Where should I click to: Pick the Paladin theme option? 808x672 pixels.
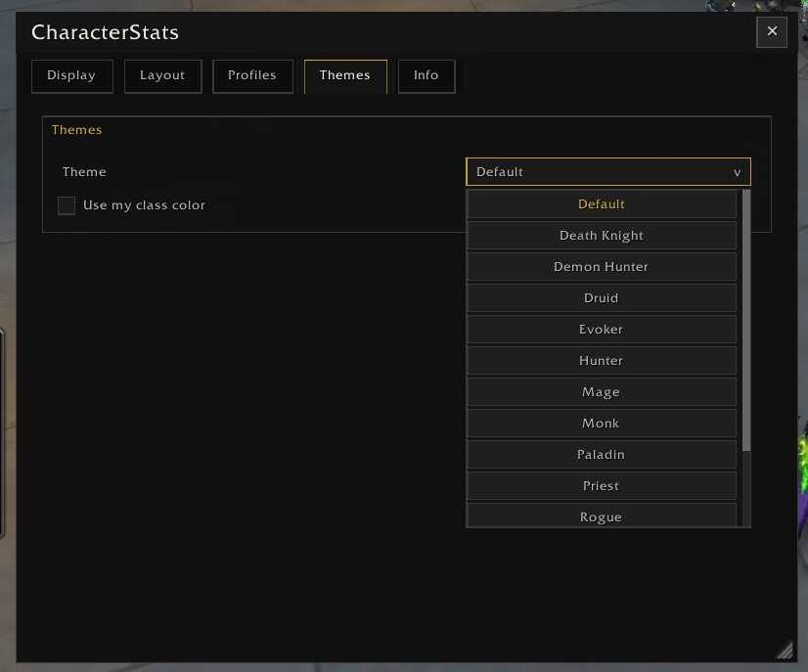click(x=602, y=455)
